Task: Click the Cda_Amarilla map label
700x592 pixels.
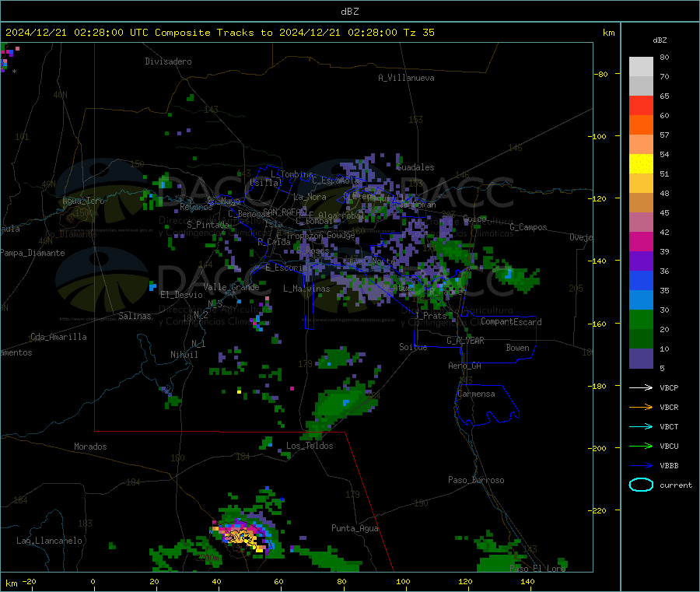Action: coord(58,337)
